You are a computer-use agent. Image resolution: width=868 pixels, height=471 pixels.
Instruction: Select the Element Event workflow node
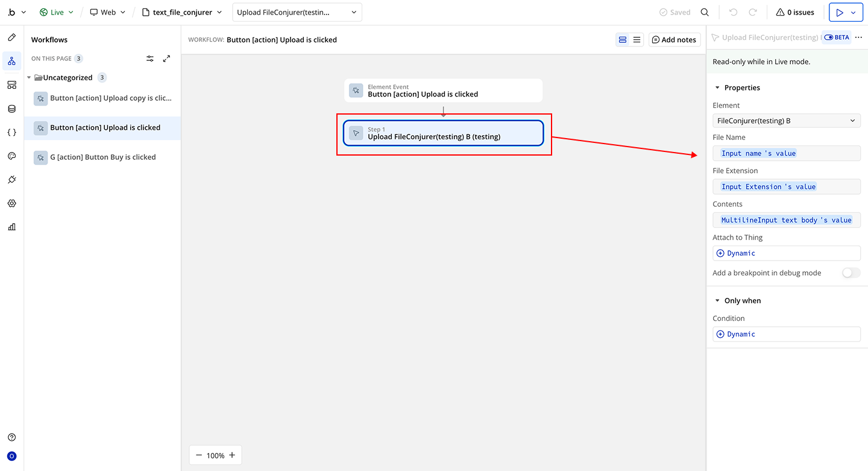[x=444, y=90]
